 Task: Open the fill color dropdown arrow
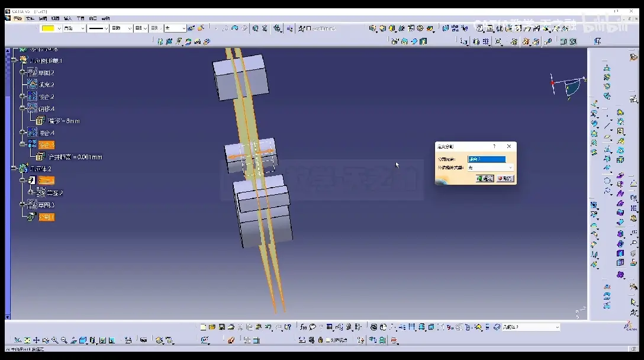[x=59, y=28]
